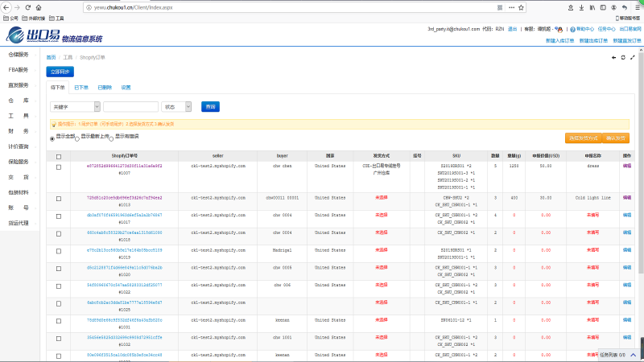Click the keyword search input field
644x362 pixels.
coord(130,107)
